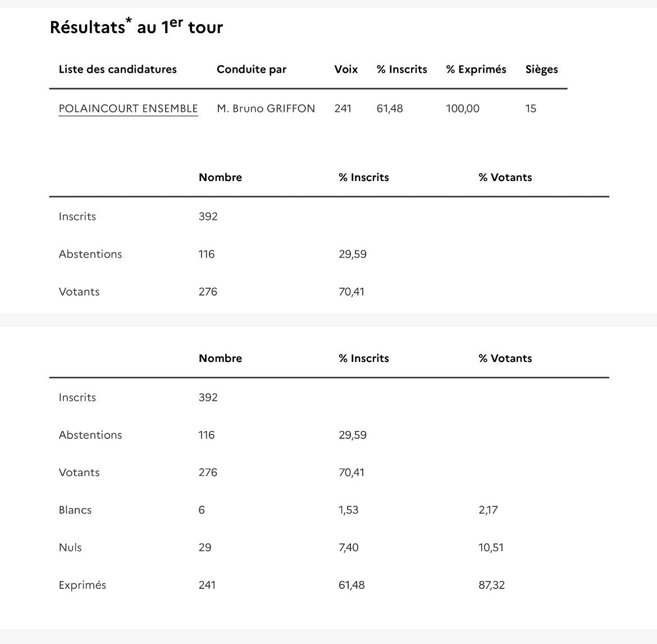This screenshot has height=644, width=657.
Task: Click the "Résultats au 1er tour" heading
Action: [136, 27]
